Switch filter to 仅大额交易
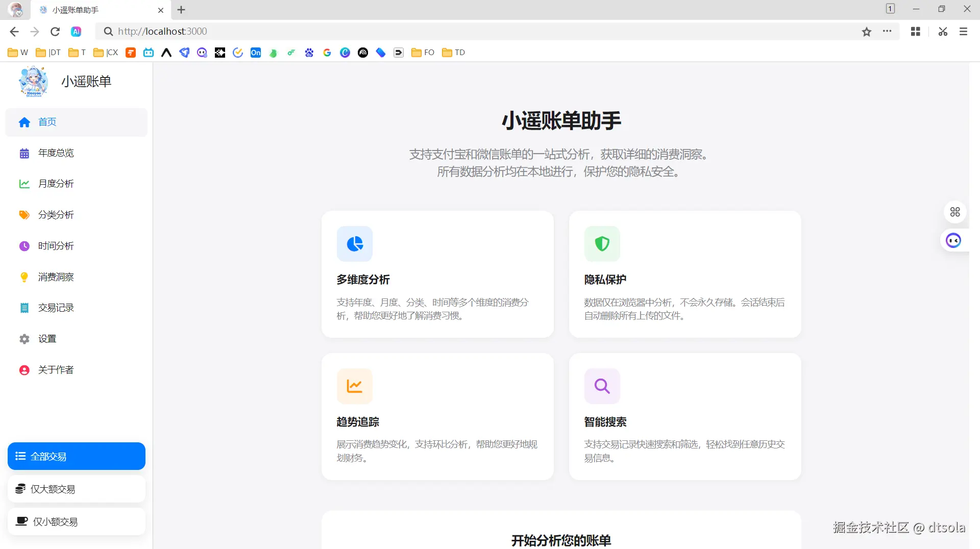This screenshot has width=980, height=549. click(77, 489)
